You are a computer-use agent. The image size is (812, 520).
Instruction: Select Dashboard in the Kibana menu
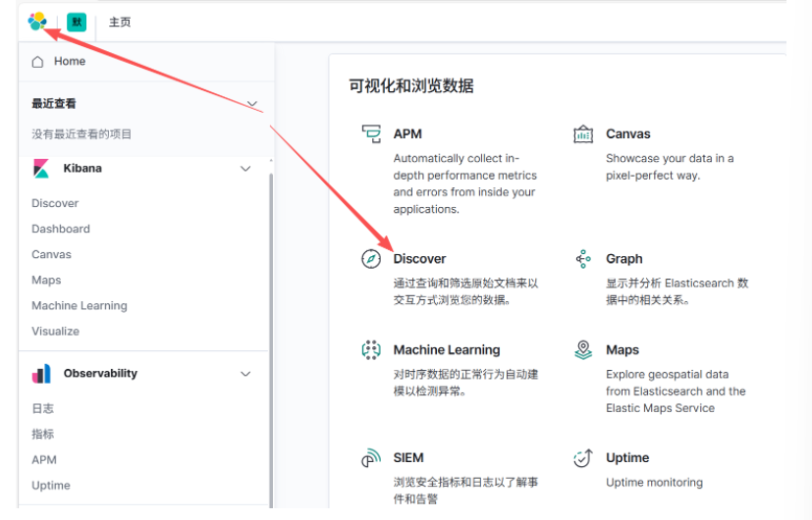pyautogui.click(x=61, y=229)
